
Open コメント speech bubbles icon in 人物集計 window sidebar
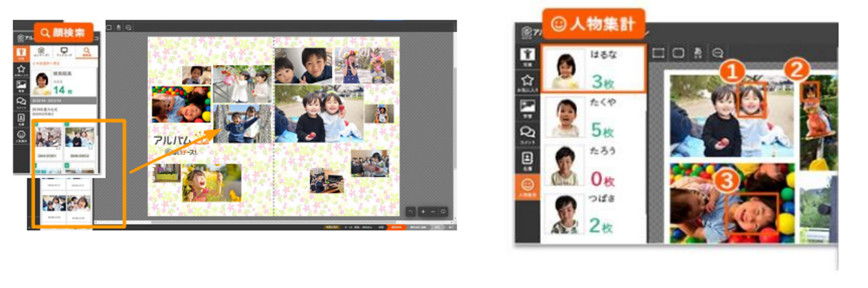pos(527,135)
